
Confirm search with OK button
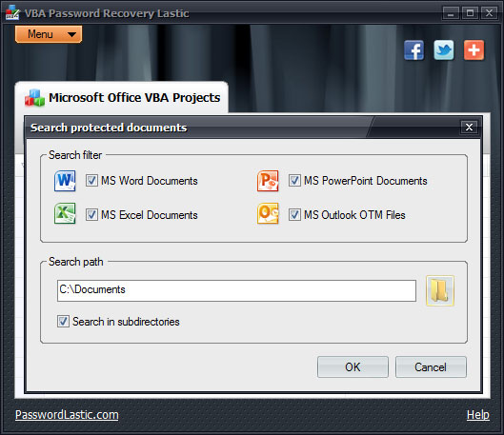[x=353, y=366]
